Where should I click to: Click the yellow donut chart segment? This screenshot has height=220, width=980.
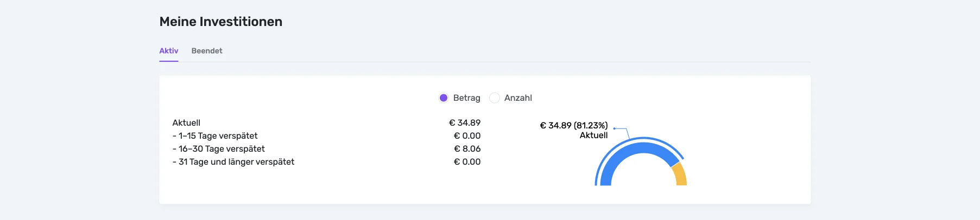click(x=679, y=176)
